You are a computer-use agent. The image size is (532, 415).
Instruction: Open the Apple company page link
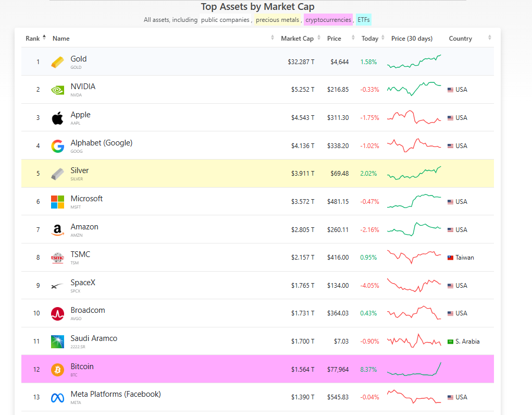(80, 115)
